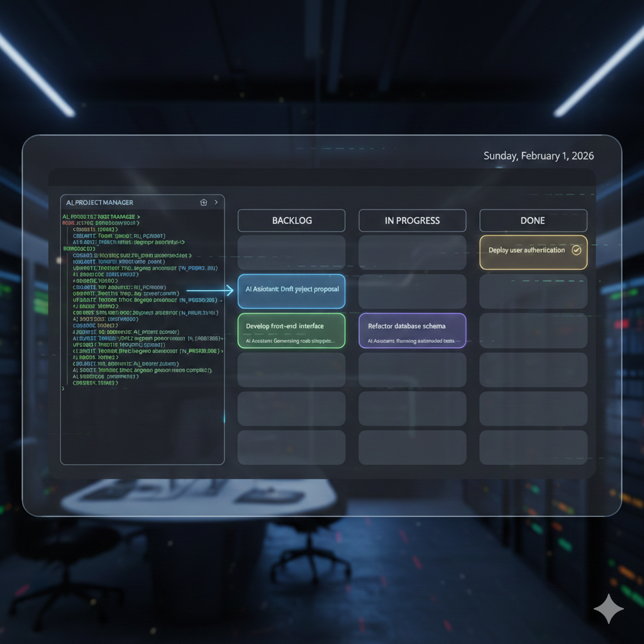This screenshot has width=644, height=644.
Task: Click the green prompt arrow in the terminal panel
Action: coord(138,216)
